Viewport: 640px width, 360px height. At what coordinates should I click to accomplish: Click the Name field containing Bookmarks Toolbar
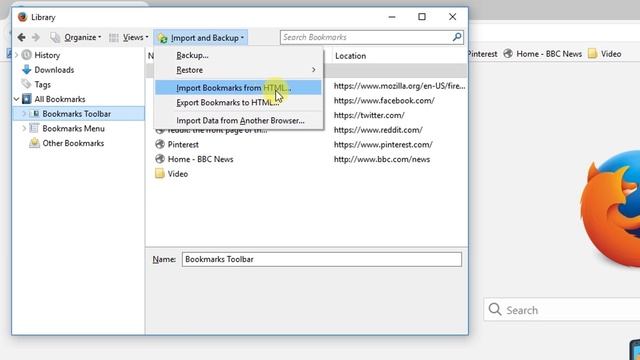point(322,259)
